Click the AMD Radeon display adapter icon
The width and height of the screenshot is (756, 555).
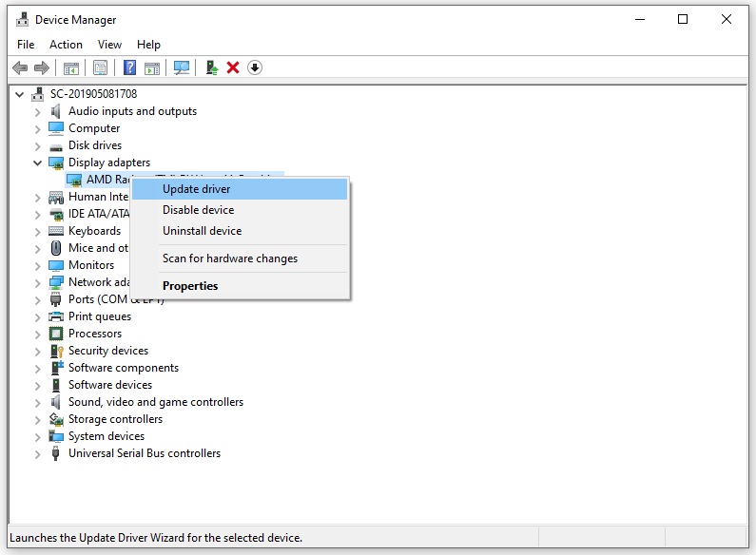74,181
